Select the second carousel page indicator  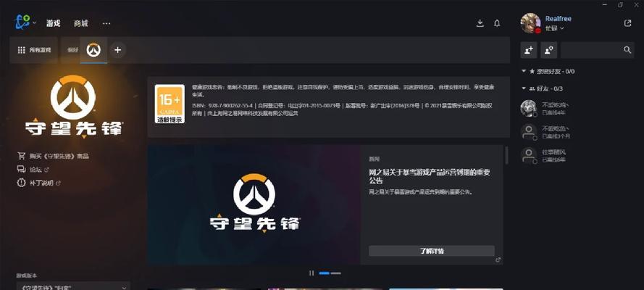(x=336, y=273)
